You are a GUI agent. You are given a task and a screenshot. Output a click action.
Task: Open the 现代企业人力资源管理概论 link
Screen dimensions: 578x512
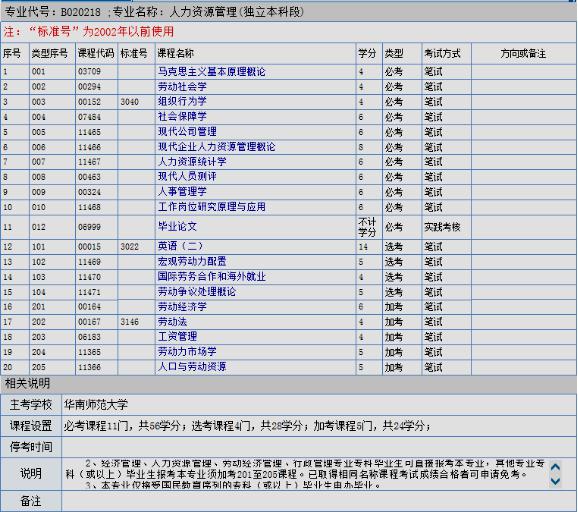(217, 147)
